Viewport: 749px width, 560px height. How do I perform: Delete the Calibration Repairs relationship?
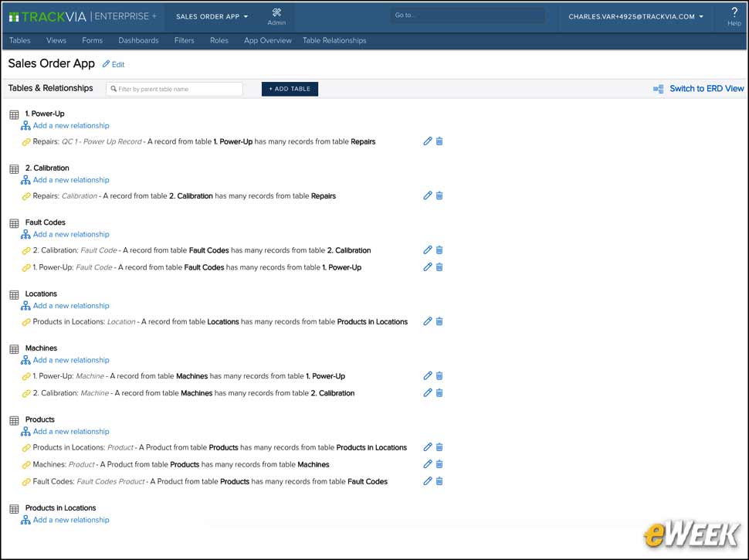click(439, 195)
